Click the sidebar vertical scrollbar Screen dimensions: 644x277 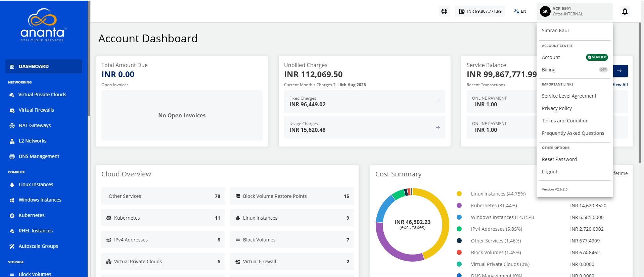(x=89, y=59)
